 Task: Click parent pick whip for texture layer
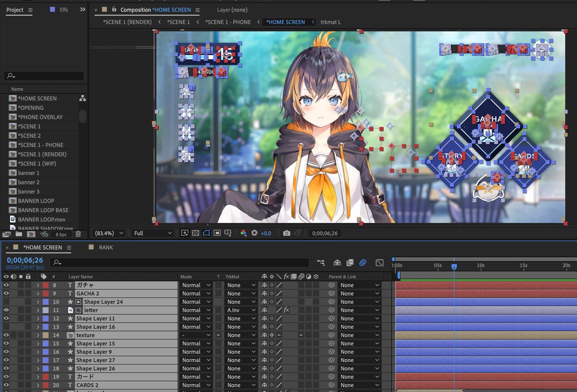coord(331,335)
